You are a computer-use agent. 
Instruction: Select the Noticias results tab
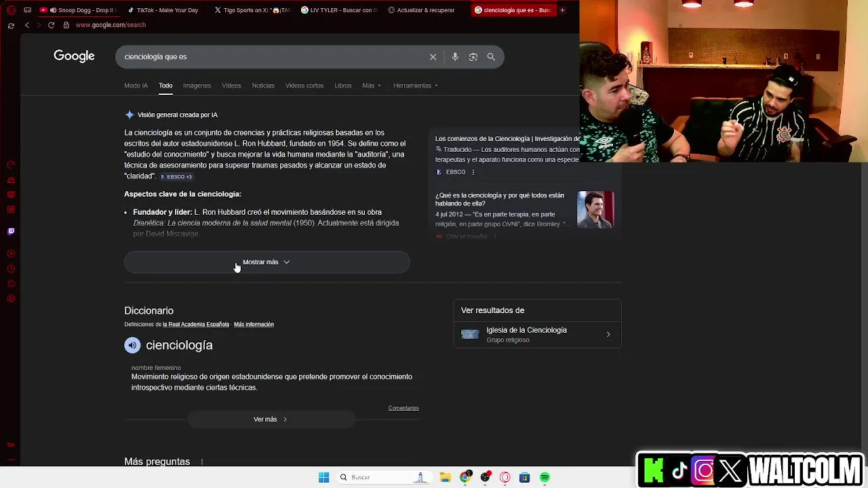[263, 85]
